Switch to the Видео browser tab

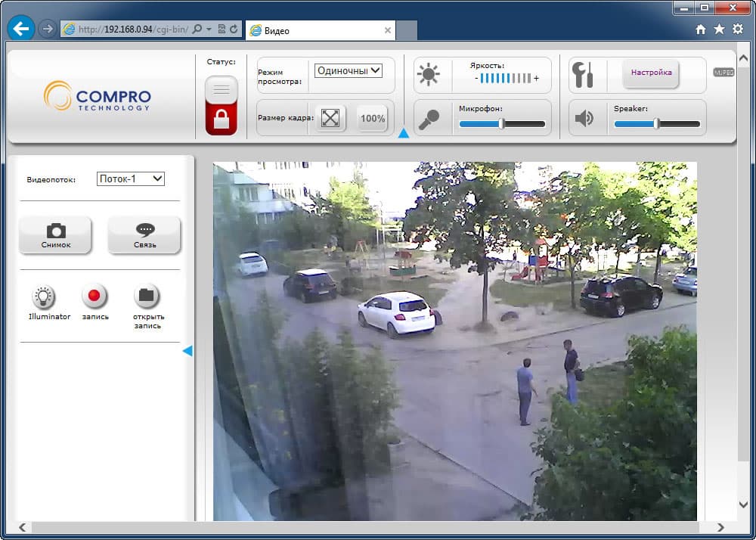pos(320,30)
